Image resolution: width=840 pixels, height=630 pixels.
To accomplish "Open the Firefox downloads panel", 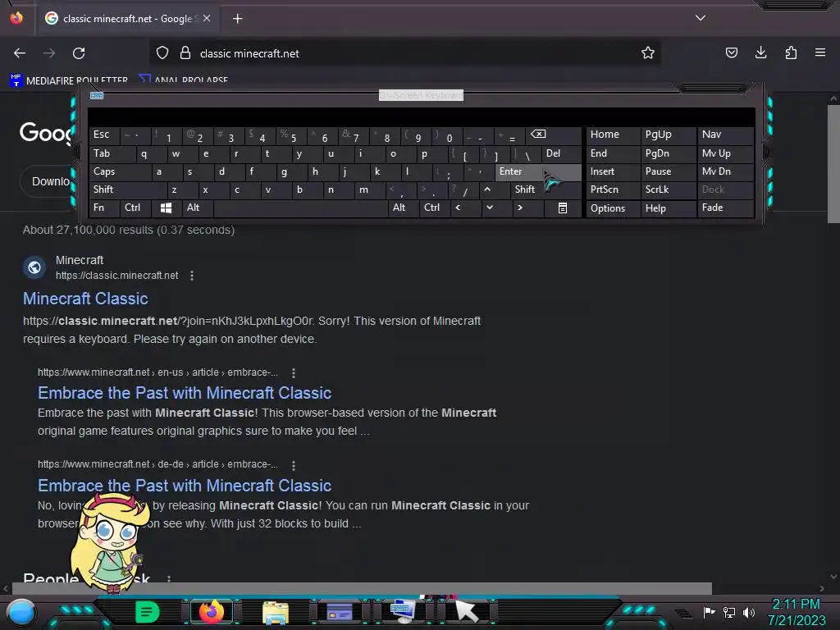I will 760,52.
